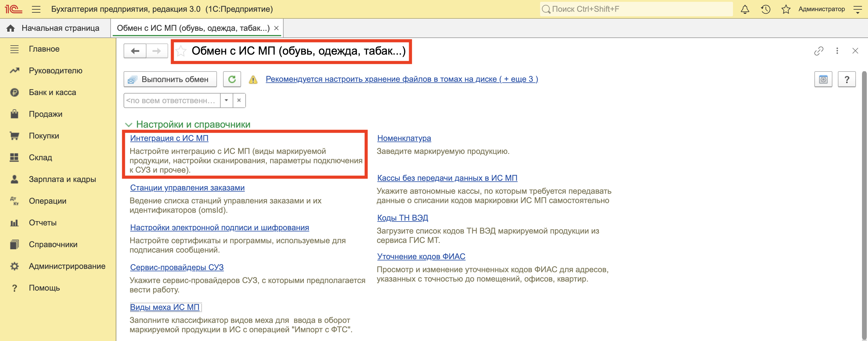Viewport: 868px width, 341px height.
Task: Collapse the Настройки и справочники section
Action: (128, 124)
